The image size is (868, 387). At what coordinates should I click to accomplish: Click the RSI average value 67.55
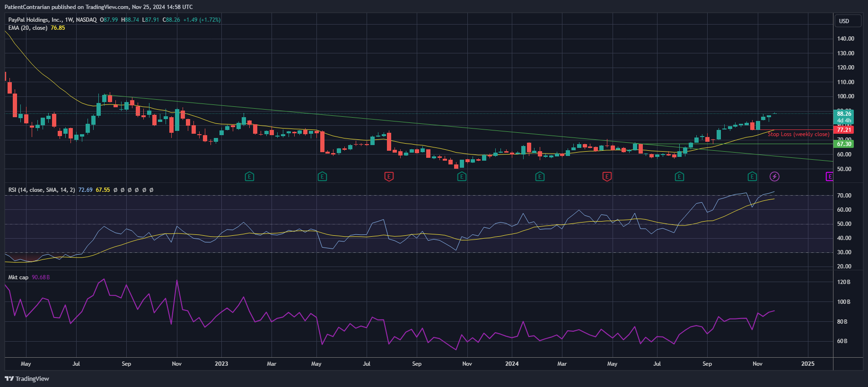click(103, 190)
